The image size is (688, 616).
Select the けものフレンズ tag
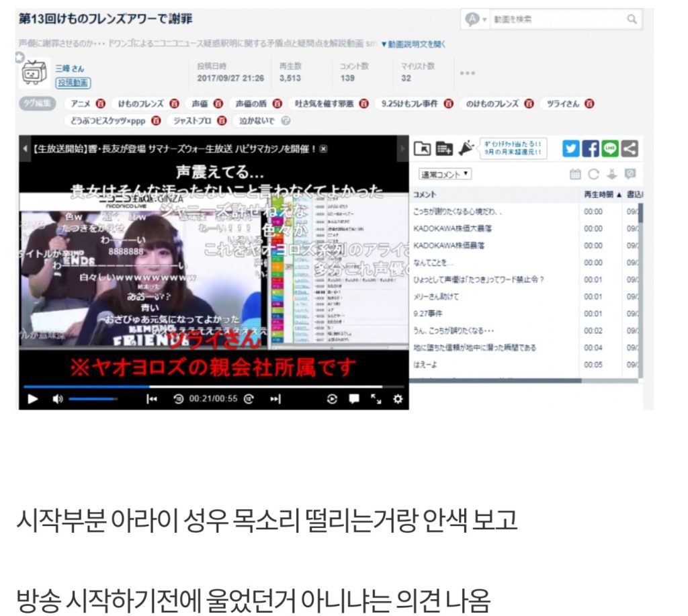pos(141,103)
